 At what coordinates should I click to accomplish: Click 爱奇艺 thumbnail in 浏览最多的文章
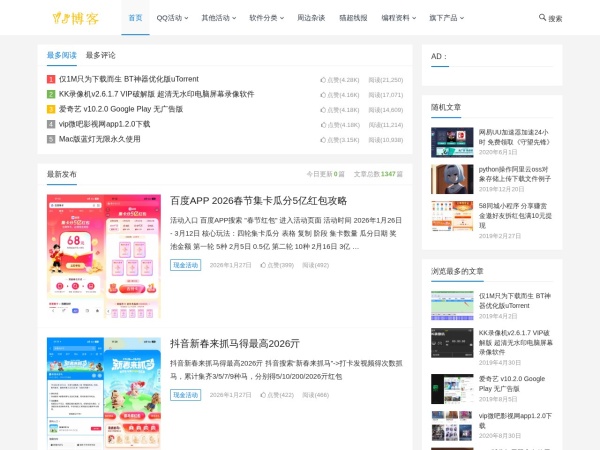pos(452,389)
